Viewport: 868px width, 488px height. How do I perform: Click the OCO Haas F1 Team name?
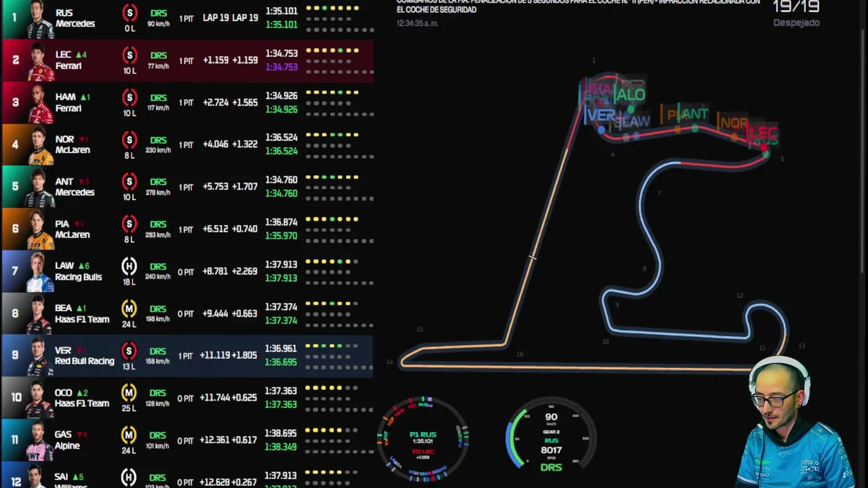pyautogui.click(x=82, y=398)
